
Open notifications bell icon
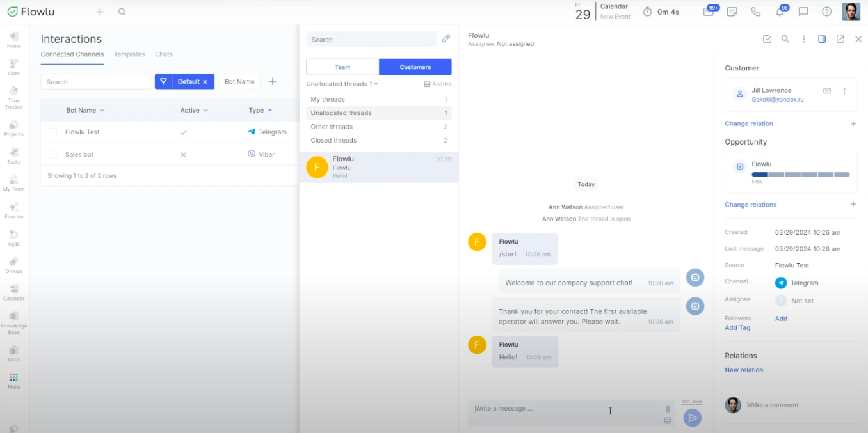[780, 12]
